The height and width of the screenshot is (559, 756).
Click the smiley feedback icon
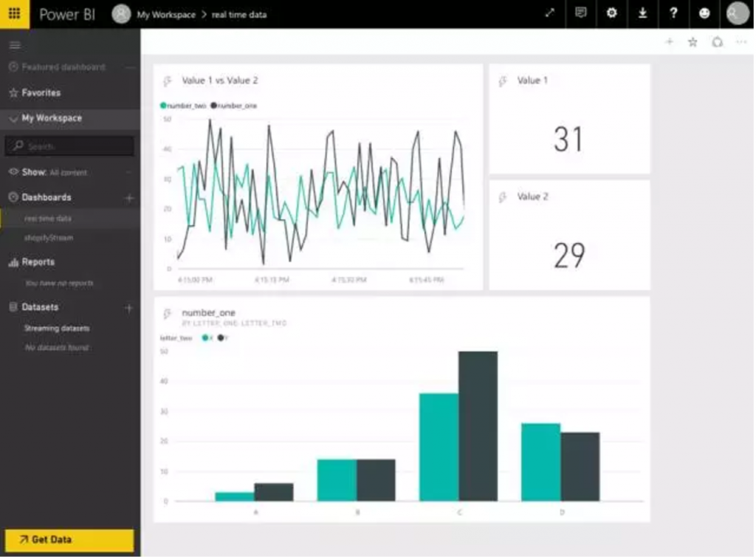pyautogui.click(x=704, y=14)
